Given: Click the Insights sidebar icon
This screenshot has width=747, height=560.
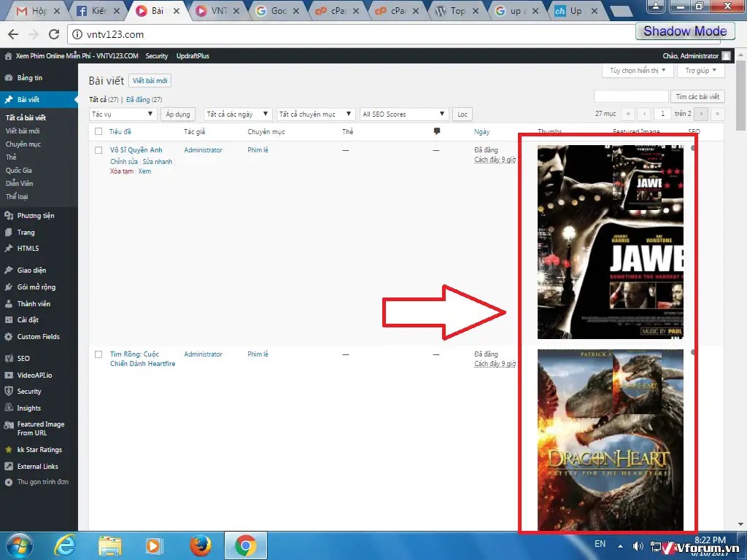Looking at the screenshot, I should (9, 408).
